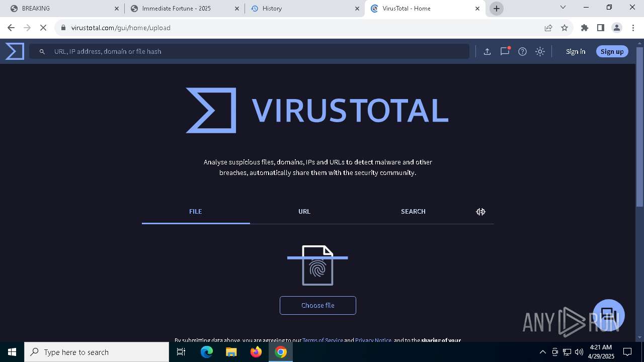
Task: Click the search magnifier icon in search bar
Action: pos(42,51)
